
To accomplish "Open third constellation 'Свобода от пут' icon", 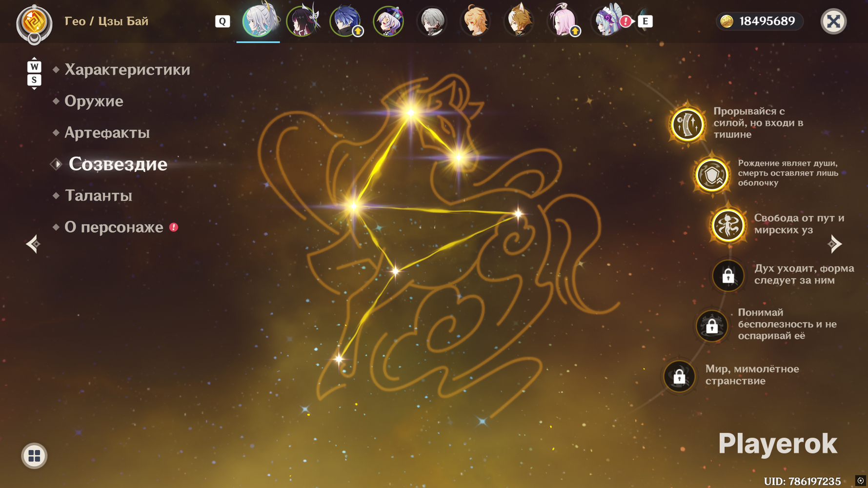I will (x=728, y=225).
